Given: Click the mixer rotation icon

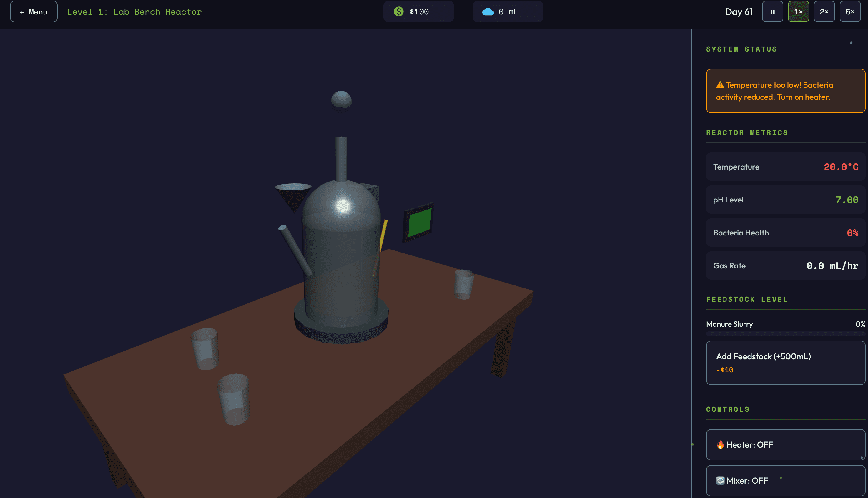Looking at the screenshot, I should [720, 481].
